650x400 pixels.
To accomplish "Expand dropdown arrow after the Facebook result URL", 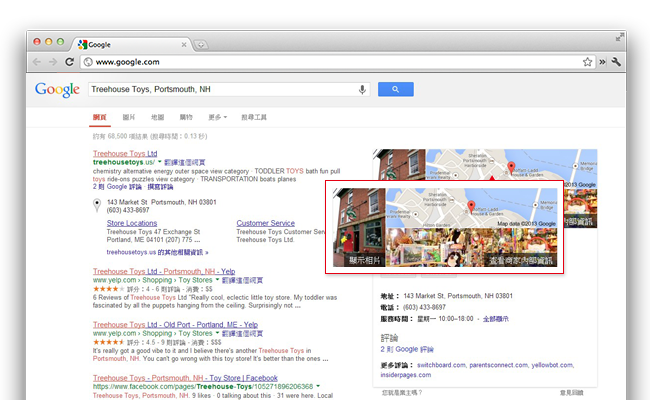I will point(318,386).
